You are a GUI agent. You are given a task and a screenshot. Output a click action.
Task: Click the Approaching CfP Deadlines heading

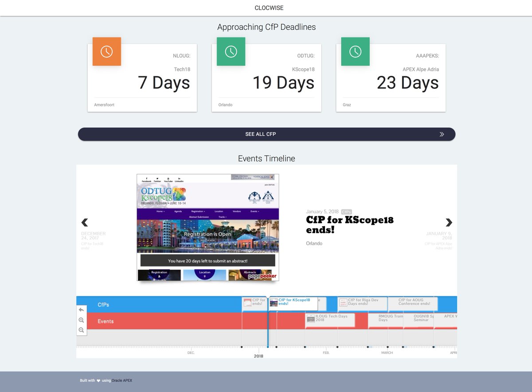[266, 27]
